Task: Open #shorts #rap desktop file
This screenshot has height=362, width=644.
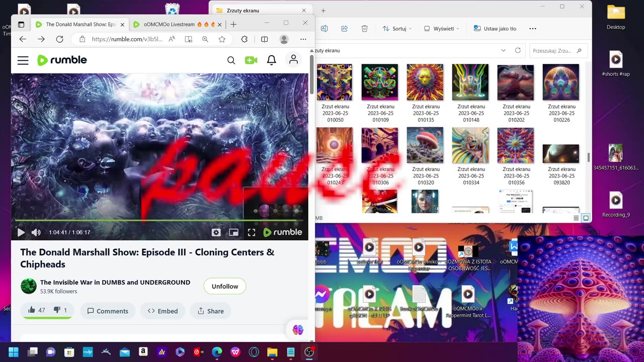Action: [616, 63]
